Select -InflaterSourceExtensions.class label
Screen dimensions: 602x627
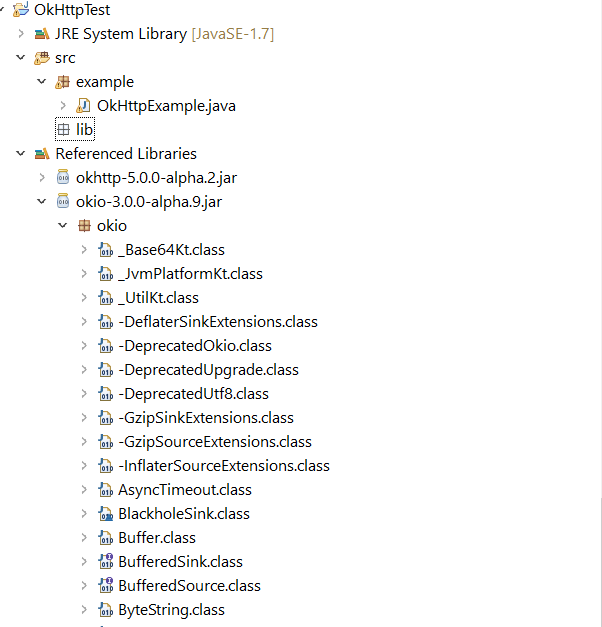224,466
